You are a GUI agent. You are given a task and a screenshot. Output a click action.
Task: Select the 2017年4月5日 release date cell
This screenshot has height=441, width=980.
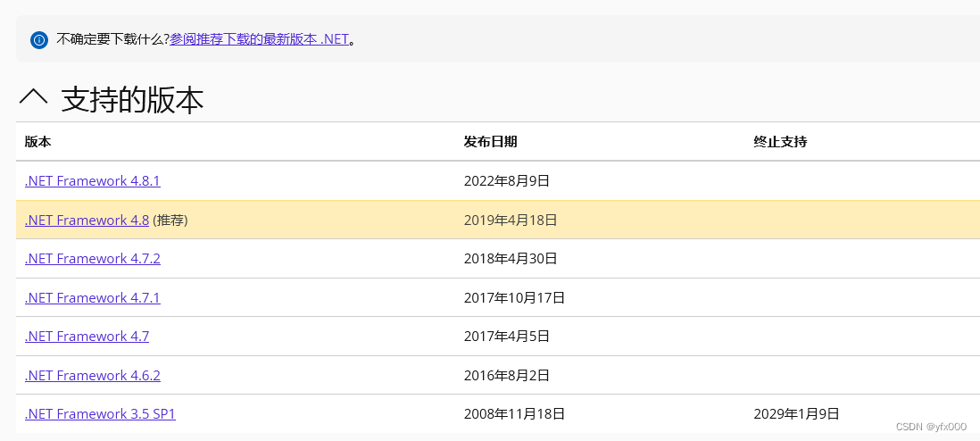pos(507,337)
